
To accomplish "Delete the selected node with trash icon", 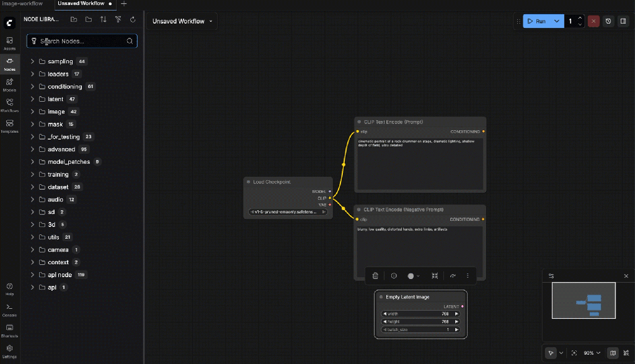I will [x=375, y=276].
